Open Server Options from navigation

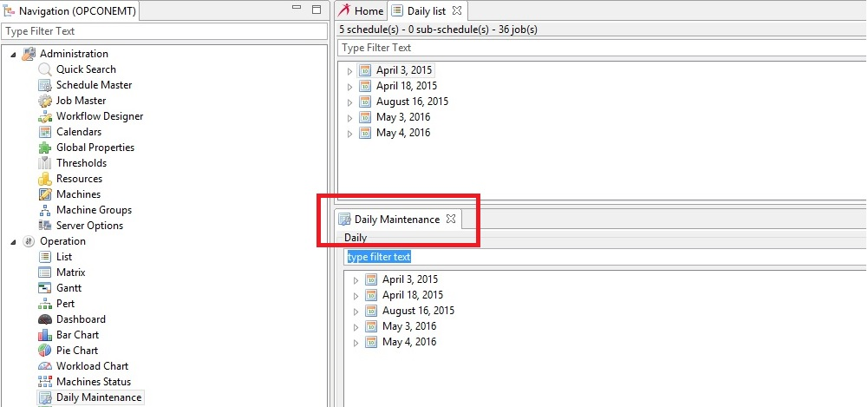pyautogui.click(x=89, y=226)
